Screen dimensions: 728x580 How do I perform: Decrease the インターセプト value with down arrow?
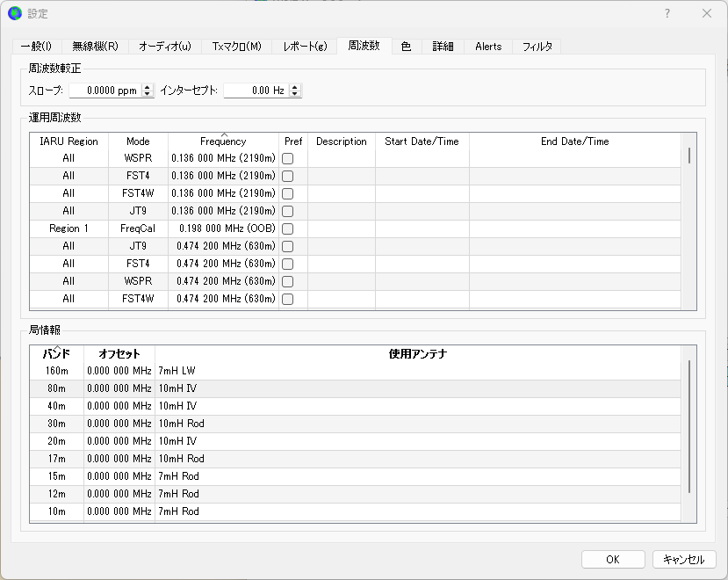coord(295,94)
